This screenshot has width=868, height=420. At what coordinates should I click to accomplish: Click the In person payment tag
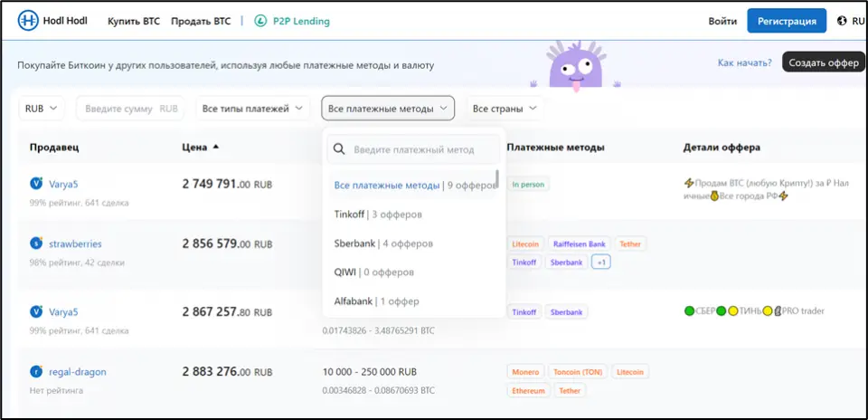coord(528,185)
